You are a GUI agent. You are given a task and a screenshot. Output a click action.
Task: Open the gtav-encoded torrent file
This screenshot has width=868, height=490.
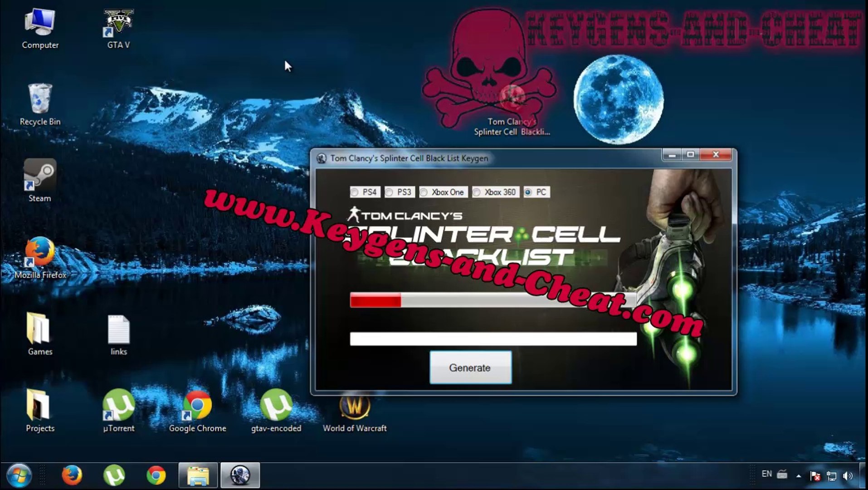pos(276,411)
